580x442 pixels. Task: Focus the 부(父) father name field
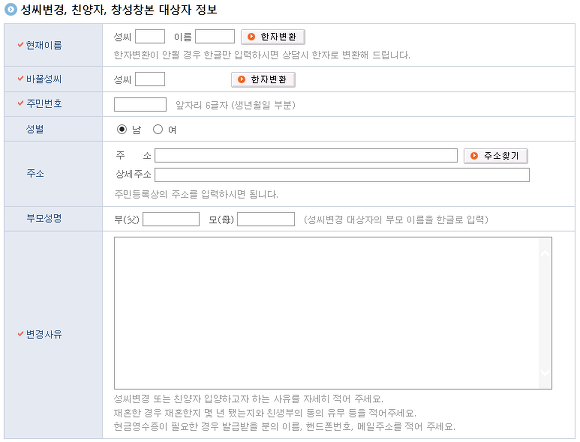pyautogui.click(x=171, y=219)
